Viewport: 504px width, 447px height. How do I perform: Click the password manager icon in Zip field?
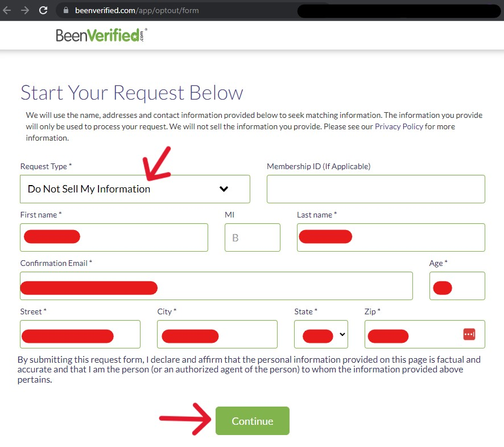pyautogui.click(x=469, y=334)
